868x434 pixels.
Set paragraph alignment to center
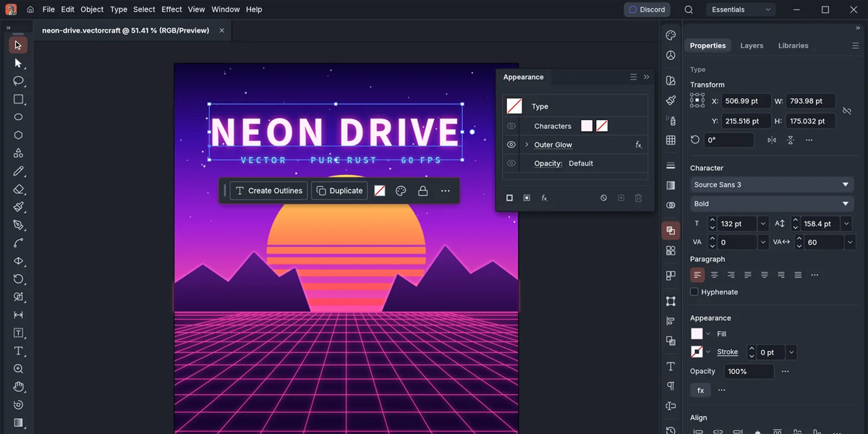714,275
